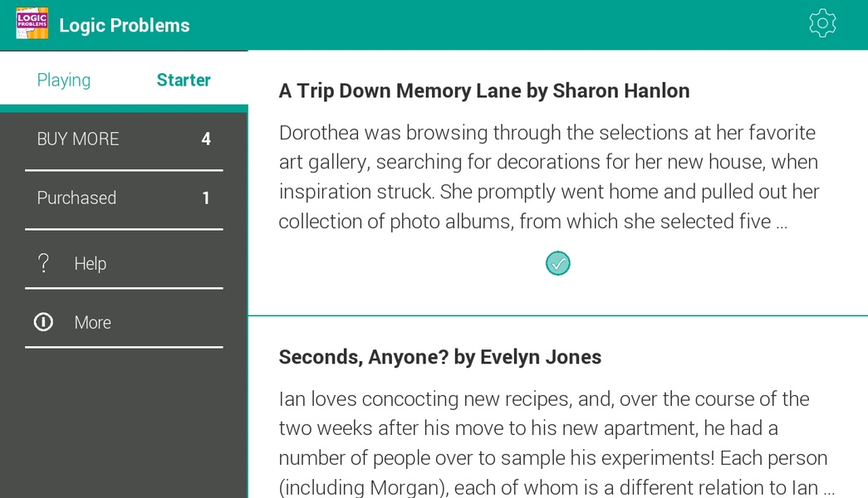Select the Starter tab
This screenshot has width=868, height=498.
click(x=184, y=80)
